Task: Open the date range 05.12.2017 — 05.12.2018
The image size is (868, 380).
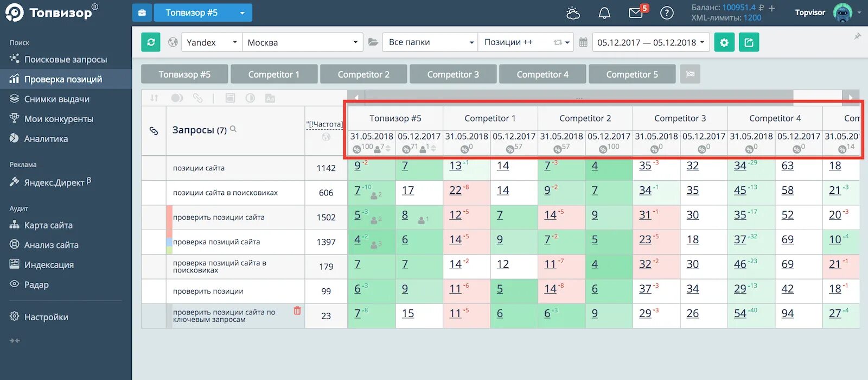Action: [651, 42]
